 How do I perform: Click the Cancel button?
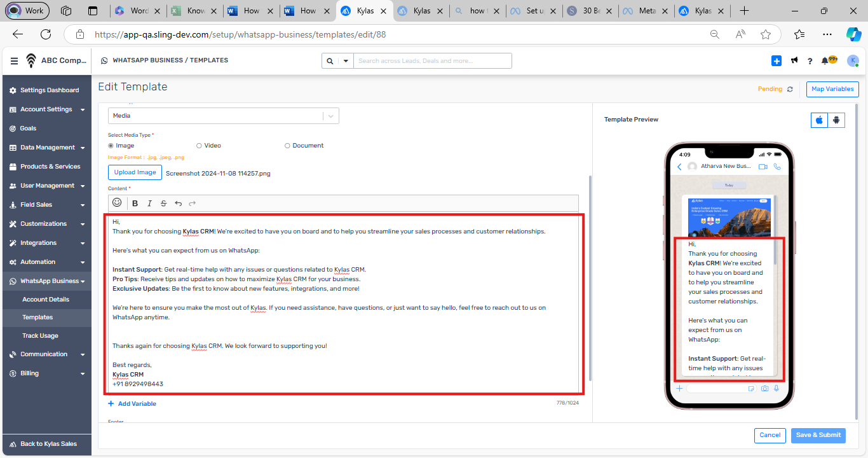(770, 435)
